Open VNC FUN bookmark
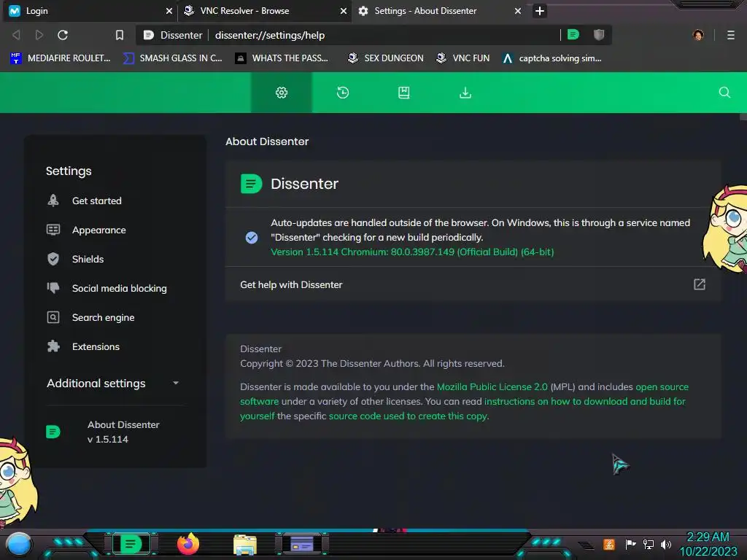Screen dimensions: 747x560 462,58
